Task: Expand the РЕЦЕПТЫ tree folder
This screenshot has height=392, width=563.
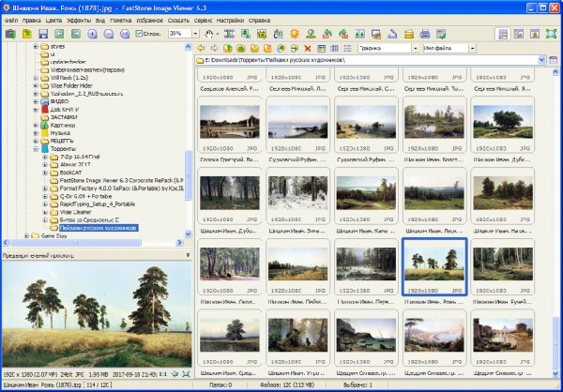Action: pos(36,141)
